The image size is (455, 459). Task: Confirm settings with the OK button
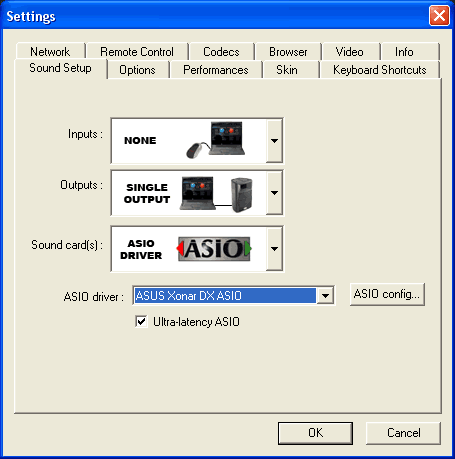point(315,433)
